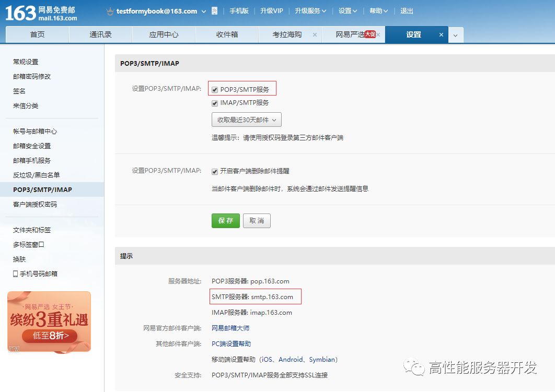This screenshot has width=555, height=392.
Task: Open 客户端授权密码 in the sidebar
Action: pos(34,204)
